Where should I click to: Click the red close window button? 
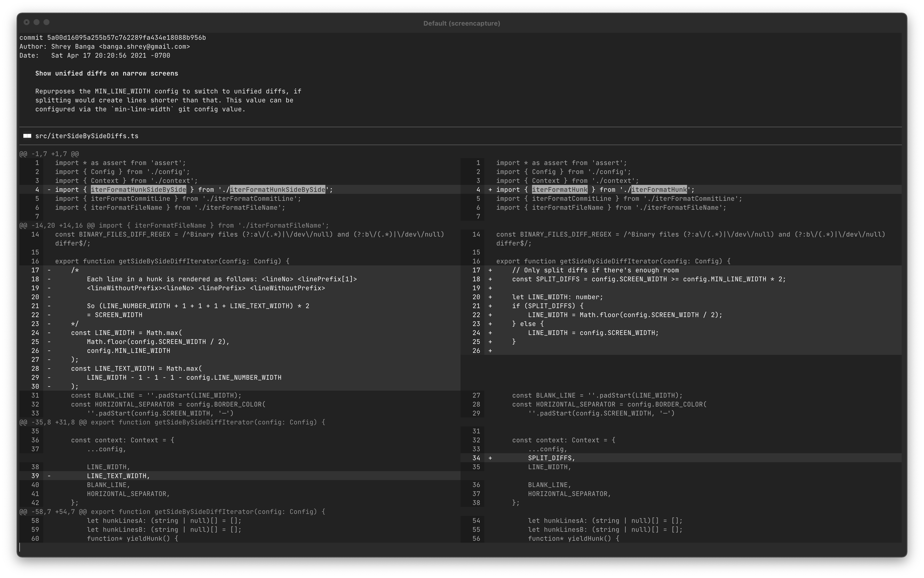[x=26, y=22]
